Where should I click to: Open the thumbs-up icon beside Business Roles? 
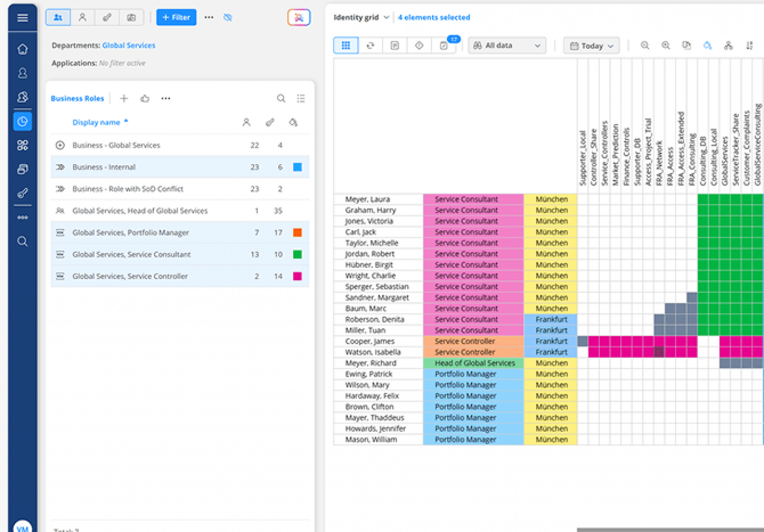[144, 98]
